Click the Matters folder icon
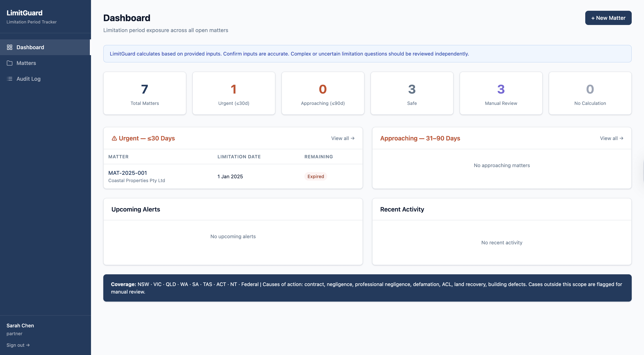This screenshot has height=355, width=644. (x=10, y=63)
